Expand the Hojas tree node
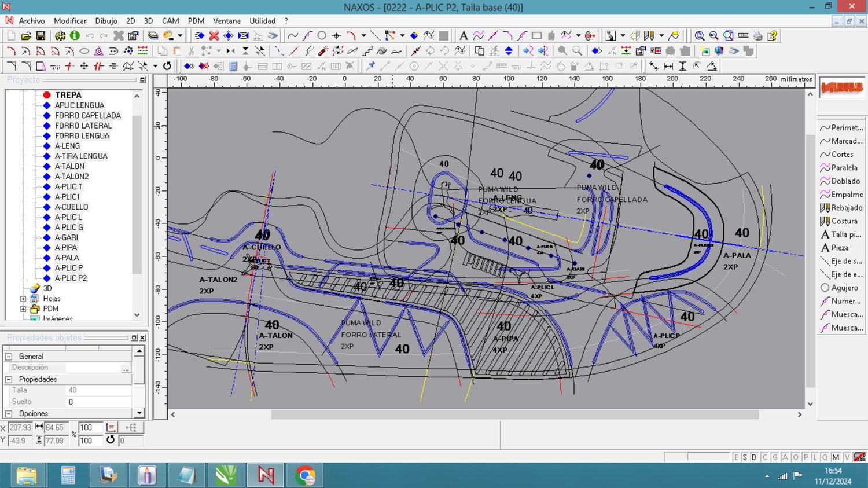868x488 pixels. pyautogui.click(x=23, y=299)
